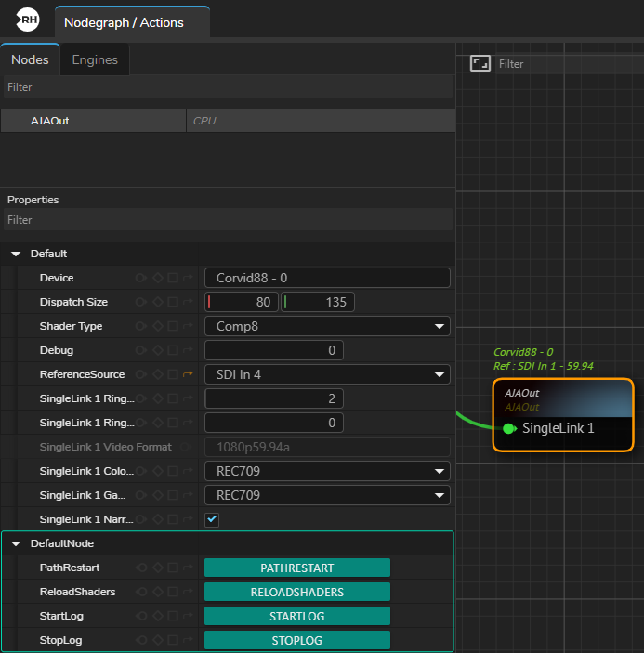
Task: Click the CPU cell in the AJAOut row
Action: (x=321, y=121)
